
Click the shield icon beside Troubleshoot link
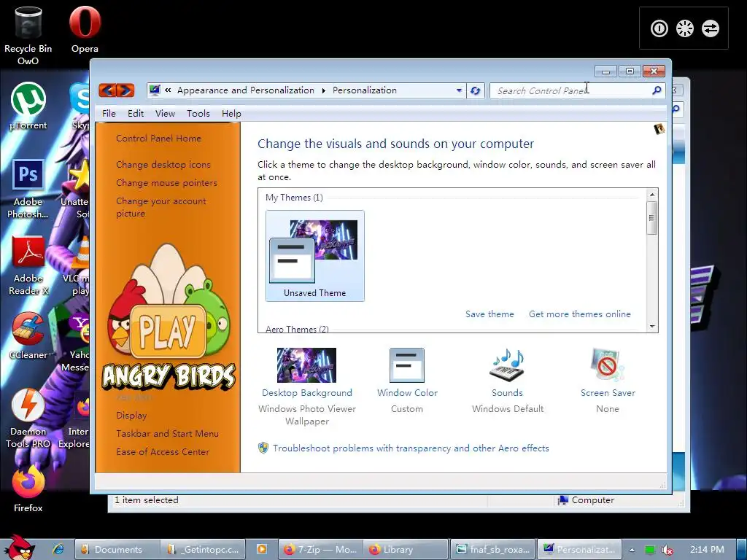(263, 448)
